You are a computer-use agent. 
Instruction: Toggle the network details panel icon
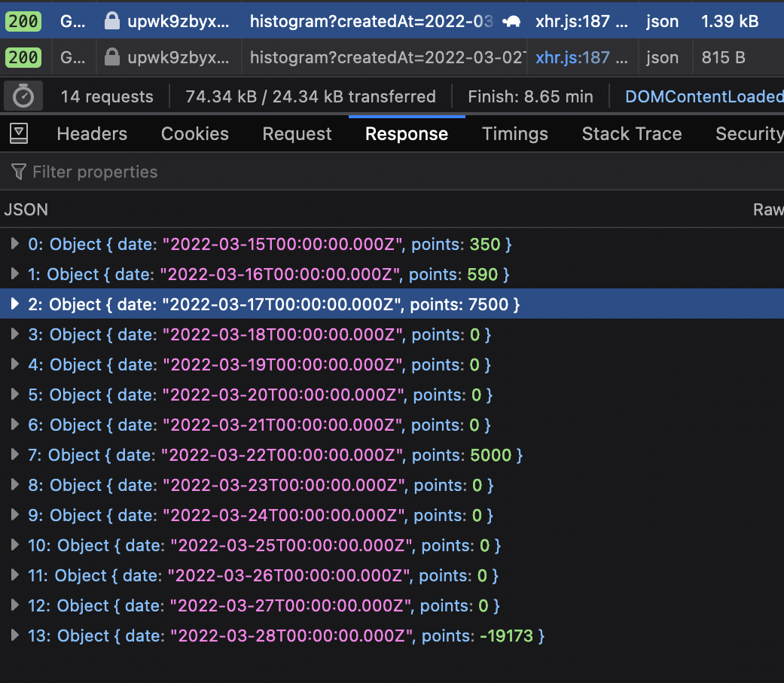(19, 133)
